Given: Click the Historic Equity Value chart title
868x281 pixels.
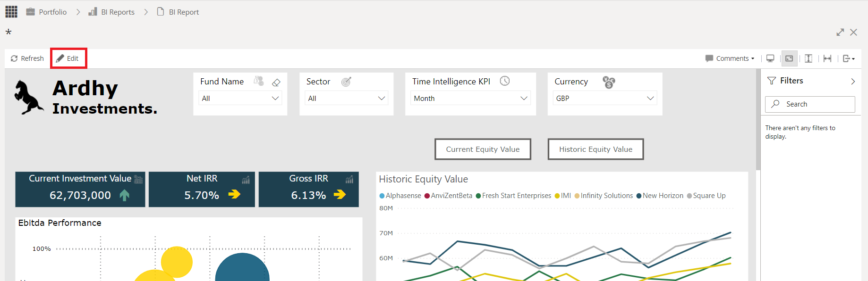Looking at the screenshot, I should (x=423, y=179).
